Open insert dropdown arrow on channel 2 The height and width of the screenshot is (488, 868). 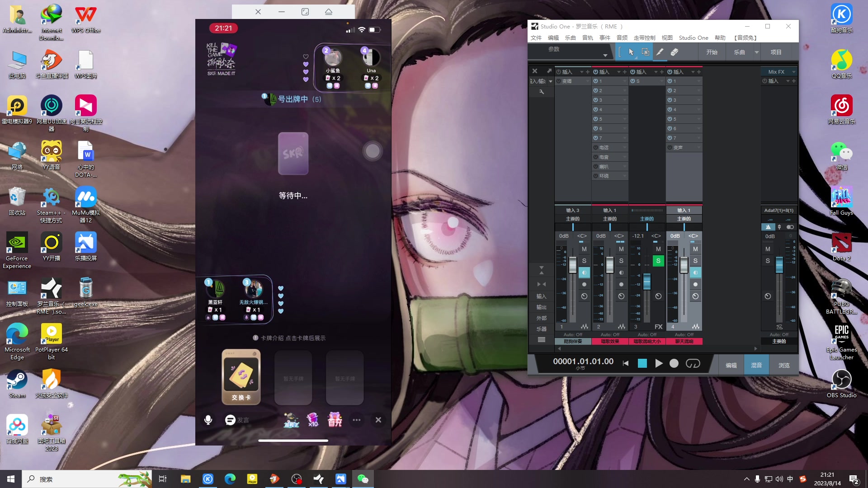pos(618,72)
